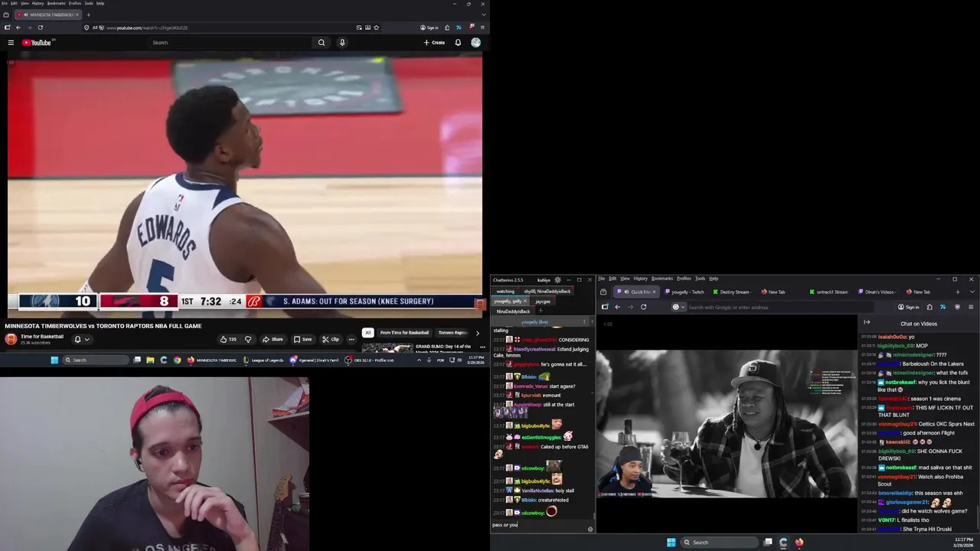Open Windows Start in the lower taskbar

671,543
